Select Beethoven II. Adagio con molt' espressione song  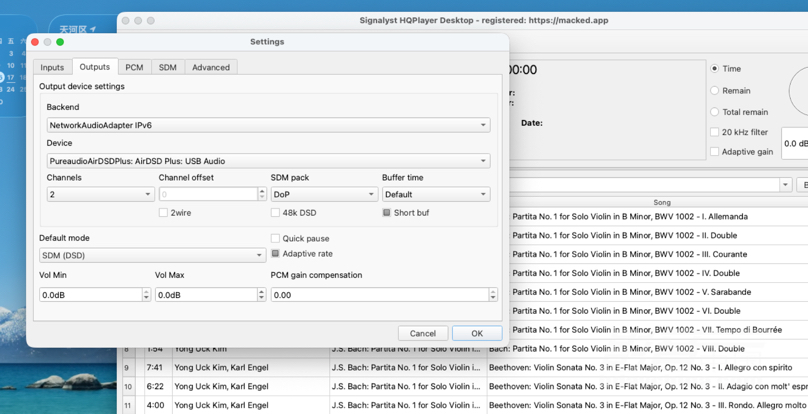(647, 386)
